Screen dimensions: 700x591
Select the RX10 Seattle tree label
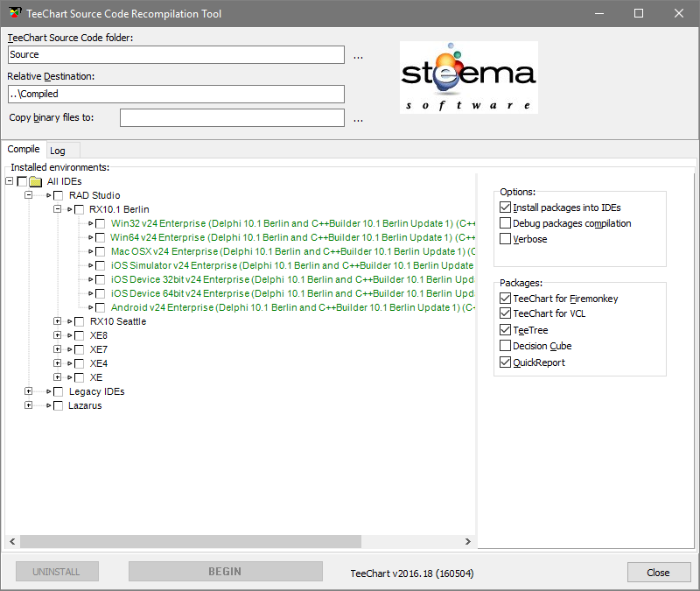point(118,321)
